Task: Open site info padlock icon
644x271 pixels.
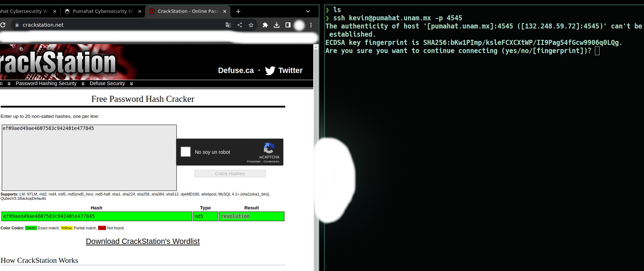Action: click(16, 25)
